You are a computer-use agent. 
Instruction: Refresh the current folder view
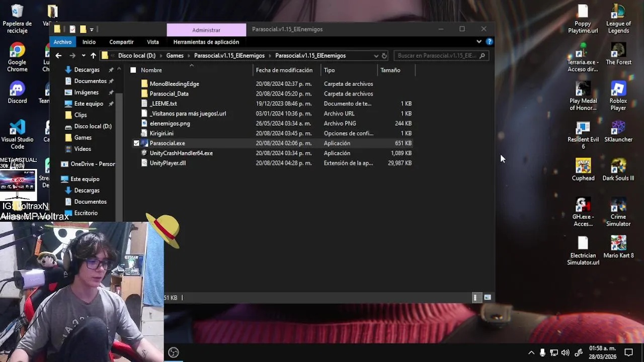click(384, 56)
